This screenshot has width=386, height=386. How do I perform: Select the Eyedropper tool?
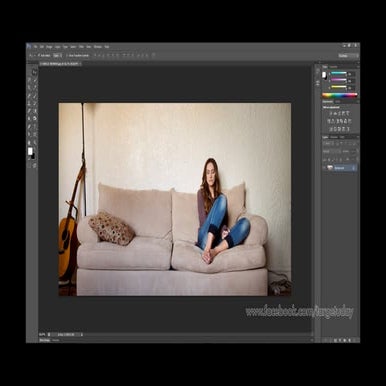[35, 87]
